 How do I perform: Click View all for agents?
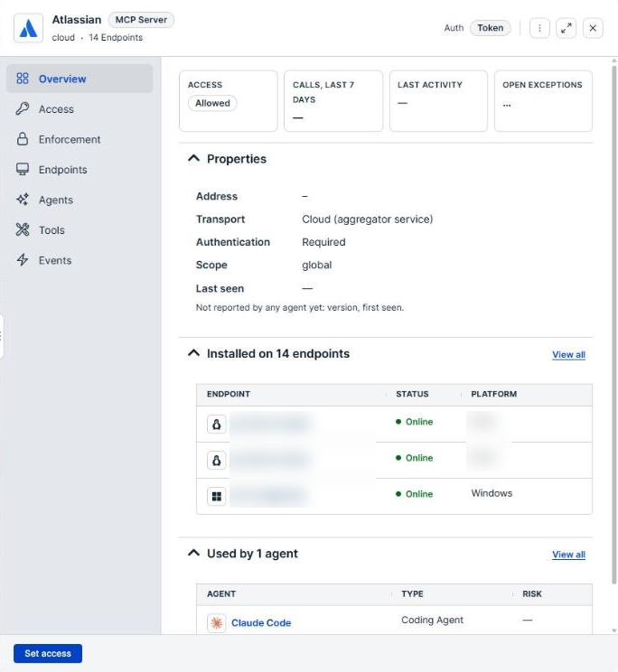click(568, 555)
